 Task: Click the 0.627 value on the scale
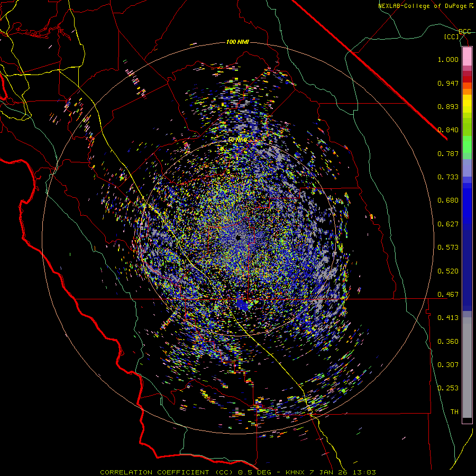(448, 224)
